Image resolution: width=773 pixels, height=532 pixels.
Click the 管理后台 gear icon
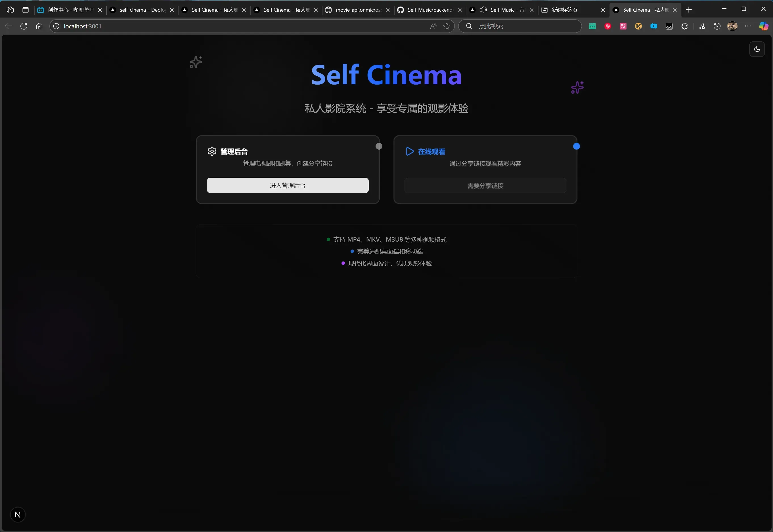coord(212,151)
